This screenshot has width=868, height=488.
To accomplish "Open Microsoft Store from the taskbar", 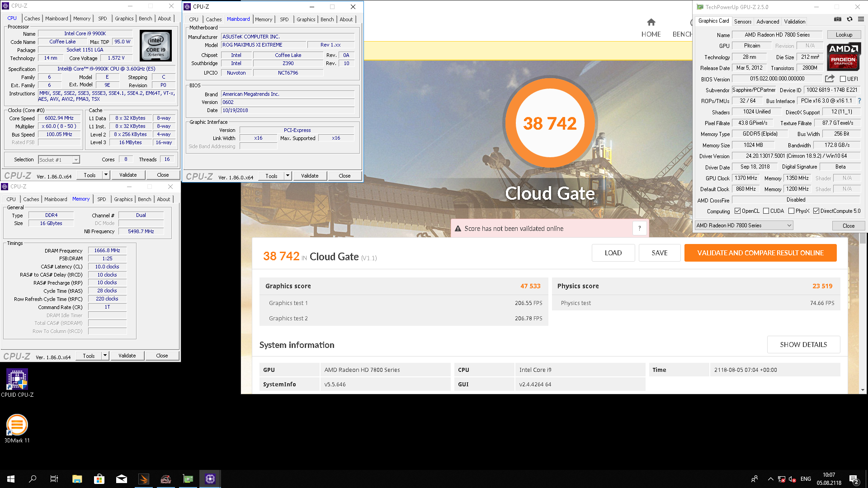I will click(99, 479).
